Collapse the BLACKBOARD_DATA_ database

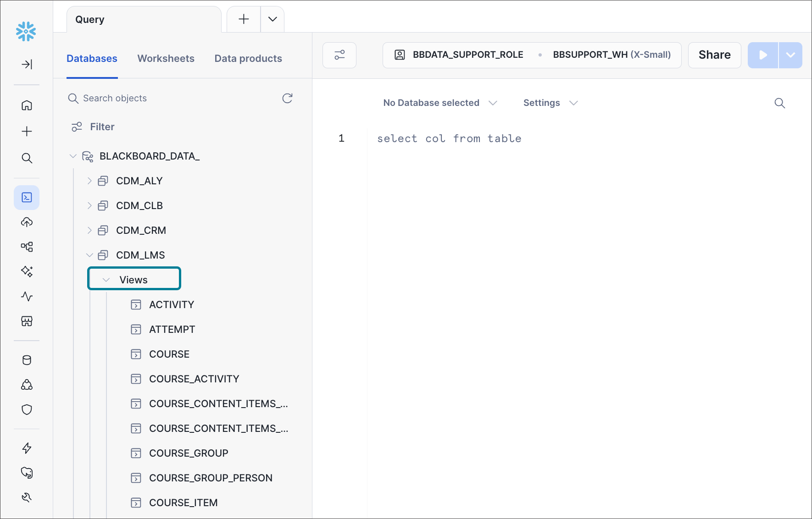pos(73,156)
